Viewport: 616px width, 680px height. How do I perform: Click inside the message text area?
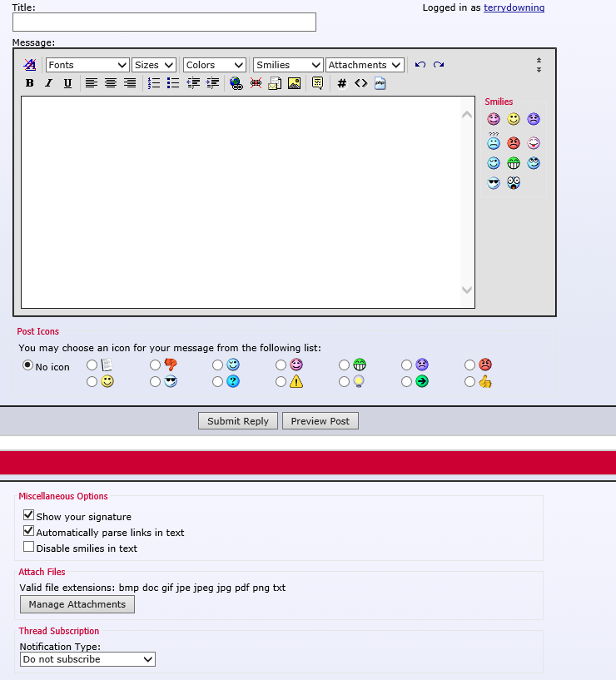(x=241, y=202)
